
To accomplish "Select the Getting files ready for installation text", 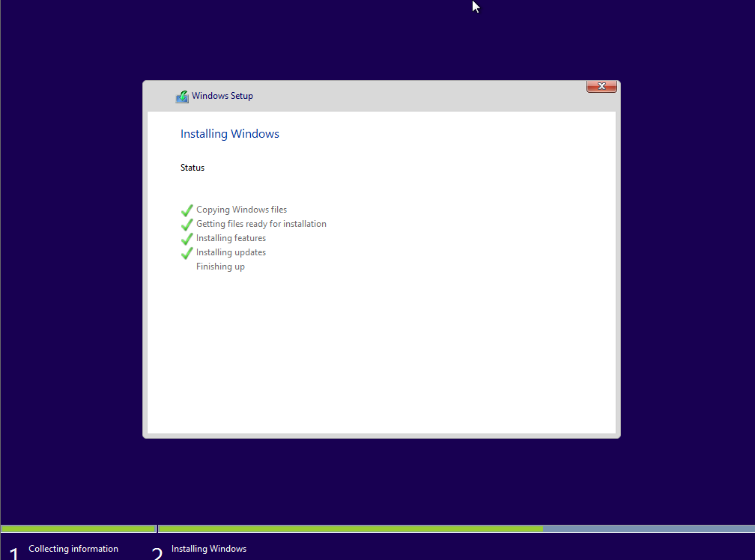I will (261, 224).
